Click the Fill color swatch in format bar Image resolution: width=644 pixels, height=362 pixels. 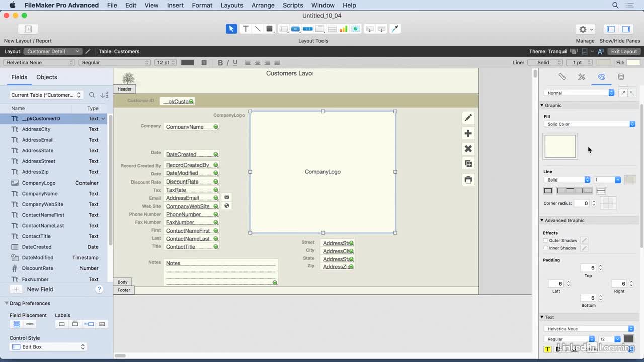(x=633, y=63)
